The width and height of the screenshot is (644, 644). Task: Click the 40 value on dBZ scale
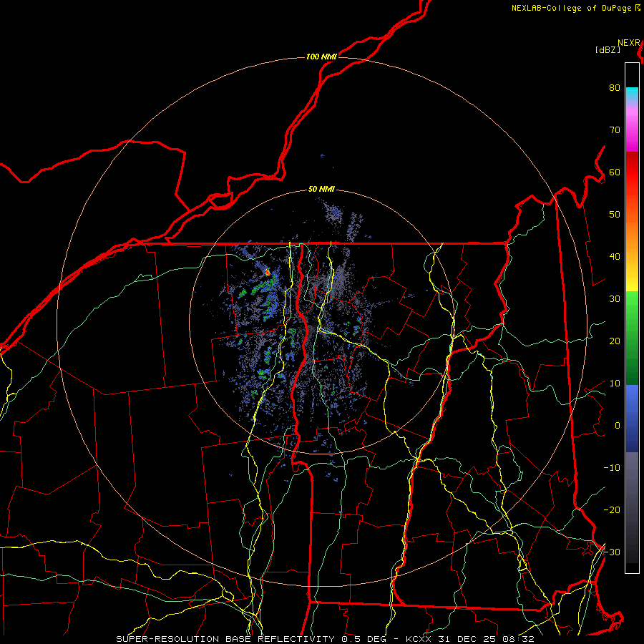point(615,257)
